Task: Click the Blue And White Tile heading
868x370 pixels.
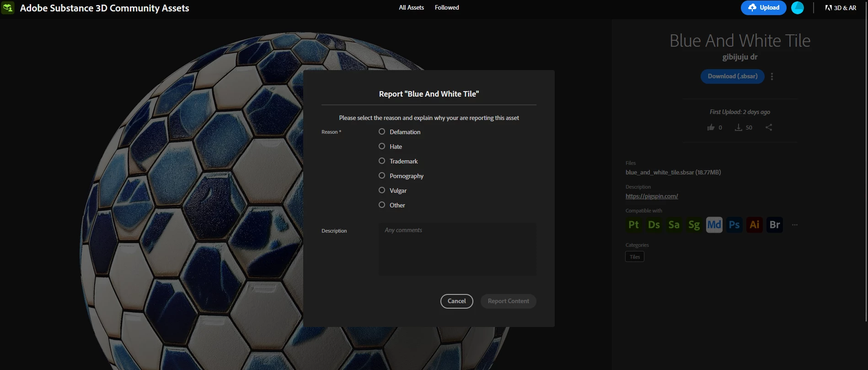Action: [x=739, y=41]
